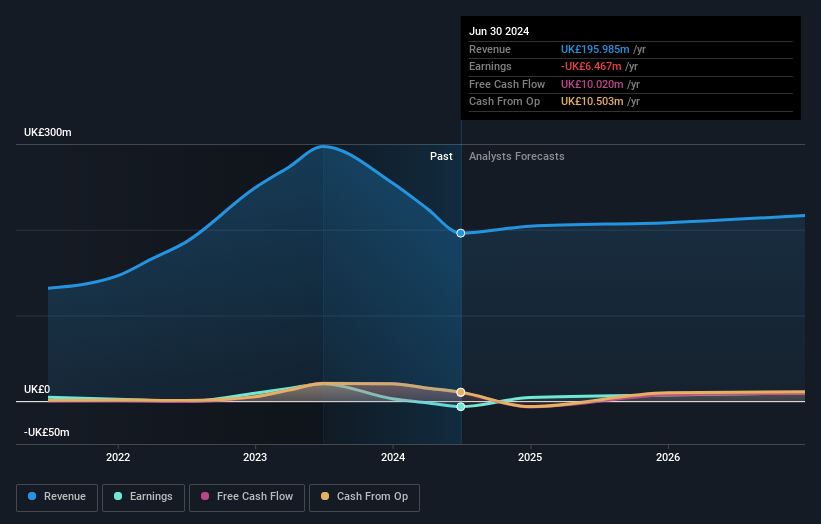Viewport: 821px width, 524px height.
Task: Click the Revenue row label in tooltip
Action: 490,49
